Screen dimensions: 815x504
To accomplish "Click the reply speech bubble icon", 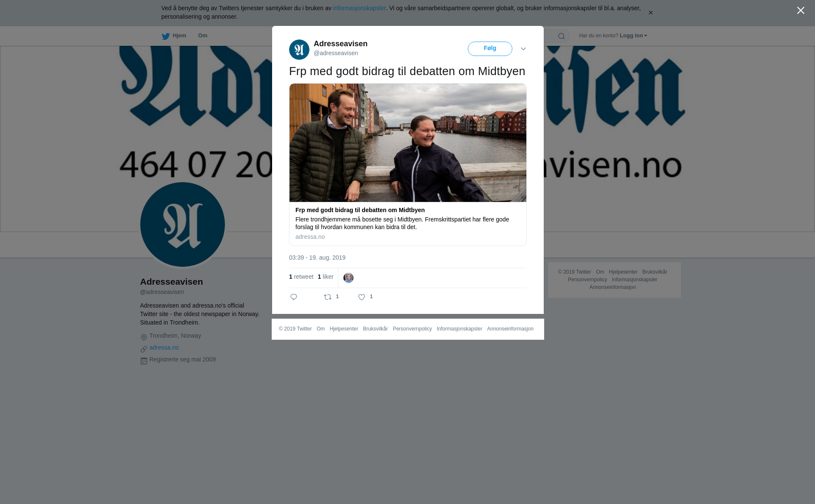I will [x=294, y=297].
